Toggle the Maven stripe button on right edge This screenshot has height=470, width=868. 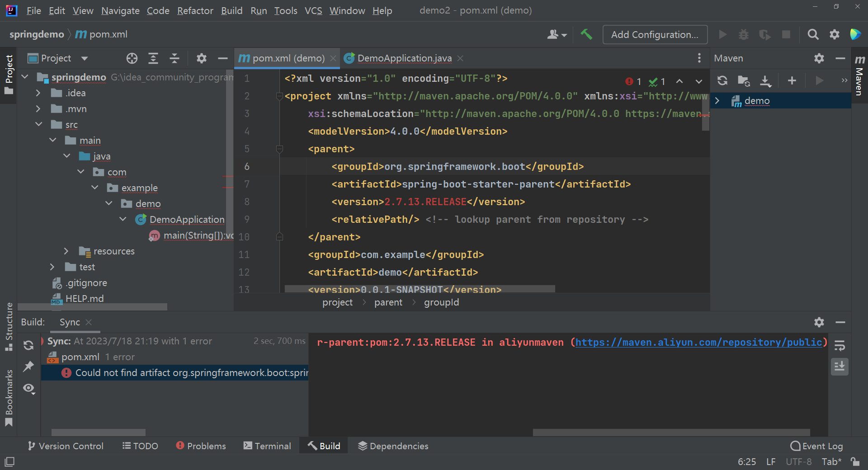point(859,75)
